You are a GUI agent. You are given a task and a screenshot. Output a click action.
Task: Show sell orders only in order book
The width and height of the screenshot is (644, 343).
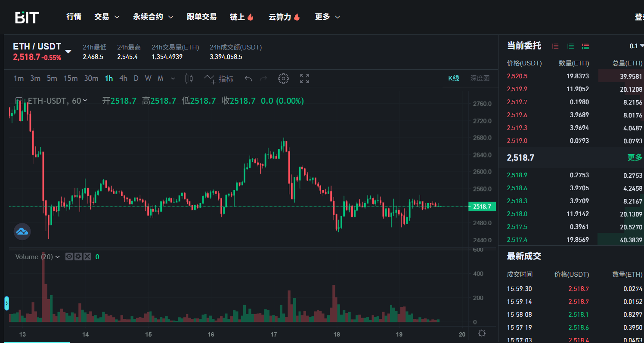point(555,46)
